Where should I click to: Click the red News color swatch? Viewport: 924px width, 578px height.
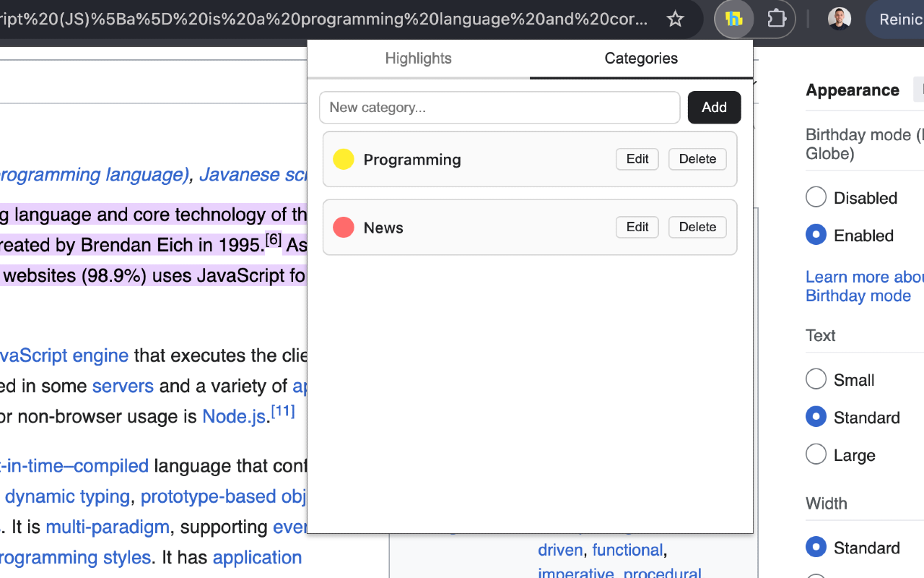click(x=344, y=228)
